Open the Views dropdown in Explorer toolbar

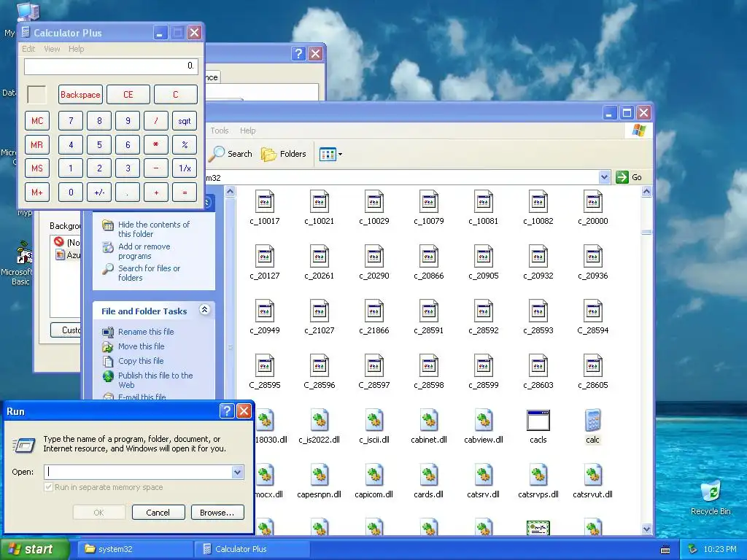pyautogui.click(x=330, y=155)
